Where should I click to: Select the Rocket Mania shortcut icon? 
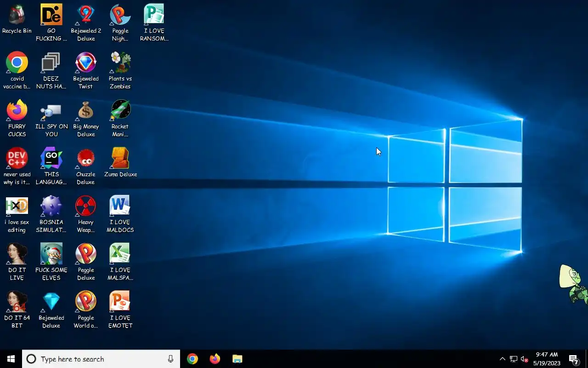point(120,110)
